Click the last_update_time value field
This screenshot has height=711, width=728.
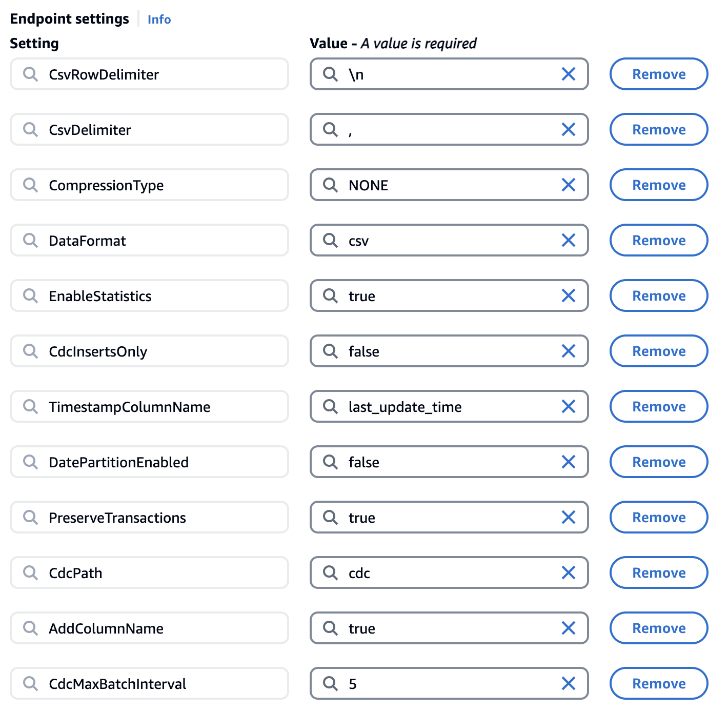coord(449,407)
